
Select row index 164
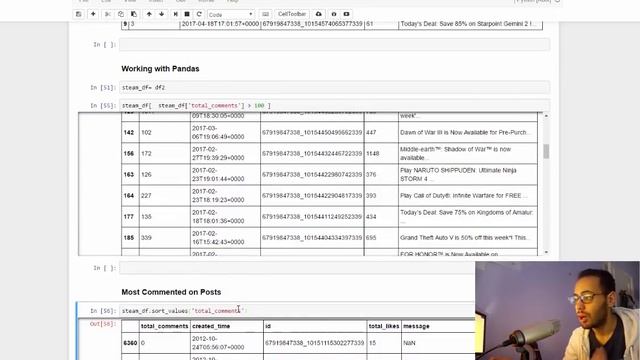pyautogui.click(x=129, y=196)
